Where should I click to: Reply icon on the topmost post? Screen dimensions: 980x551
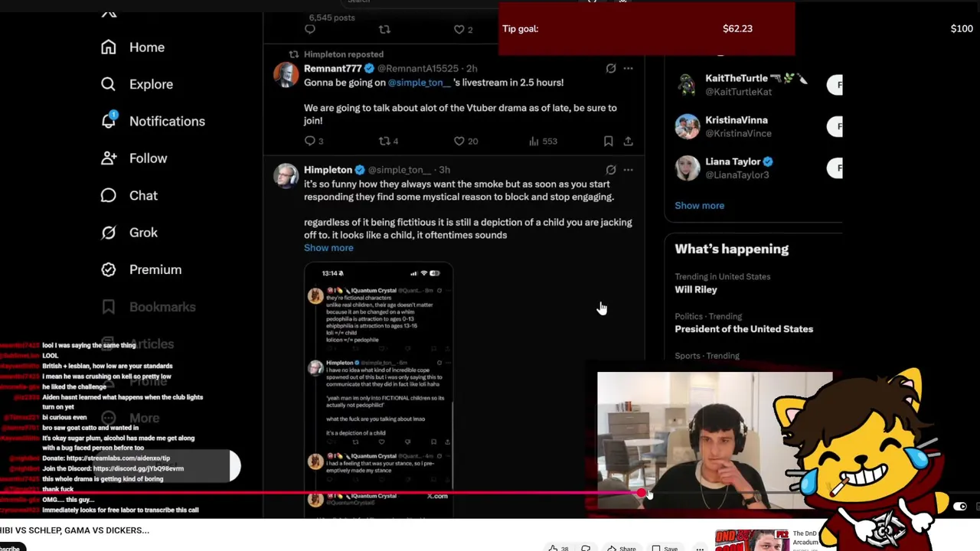(310, 29)
